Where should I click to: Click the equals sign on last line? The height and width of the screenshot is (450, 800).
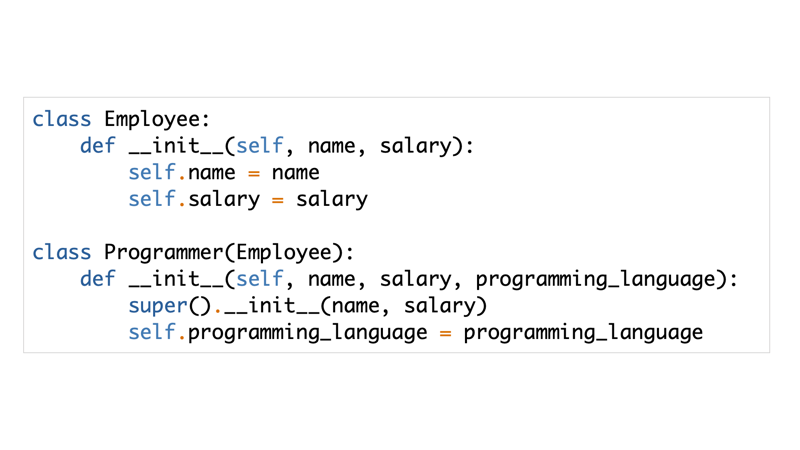pos(445,334)
